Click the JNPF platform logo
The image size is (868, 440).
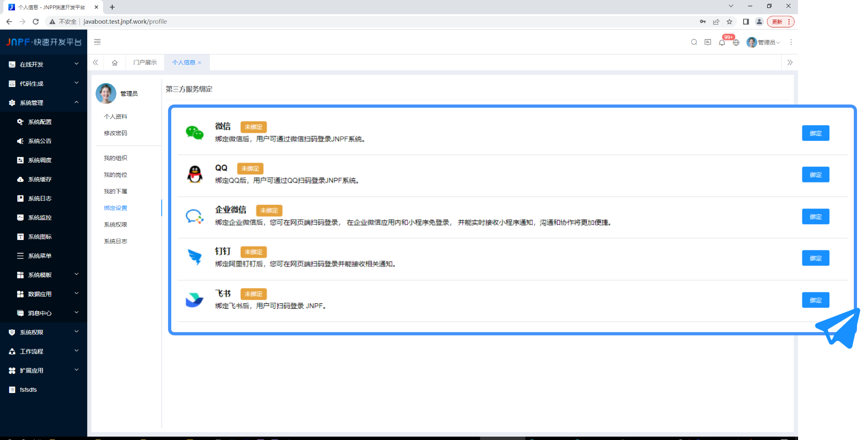pyautogui.click(x=44, y=42)
